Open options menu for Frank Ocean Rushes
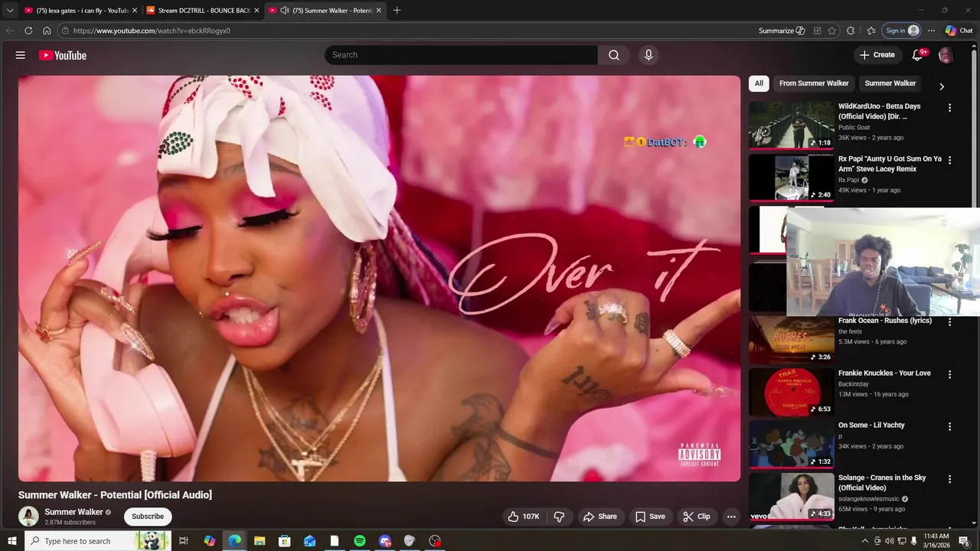Image resolution: width=980 pixels, height=551 pixels. coord(950,322)
